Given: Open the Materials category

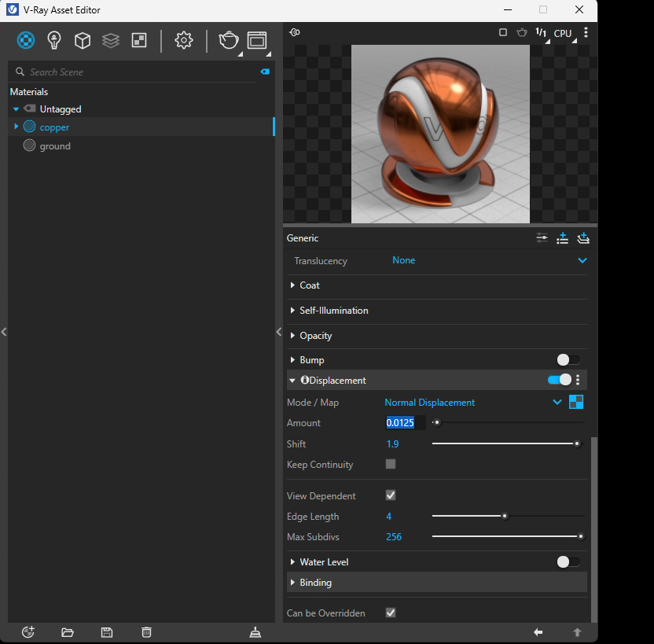Looking at the screenshot, I should pos(26,40).
